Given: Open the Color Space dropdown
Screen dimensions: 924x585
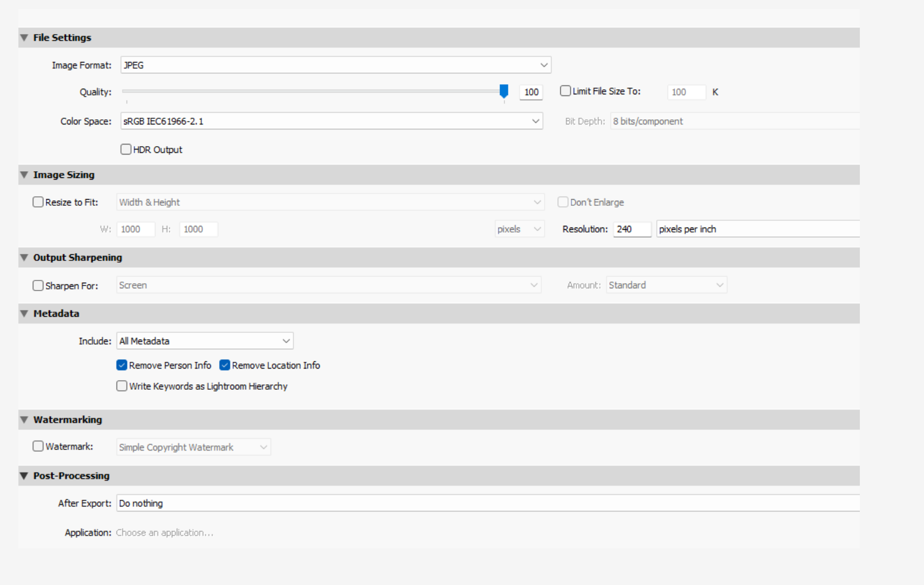Looking at the screenshot, I should tap(331, 122).
